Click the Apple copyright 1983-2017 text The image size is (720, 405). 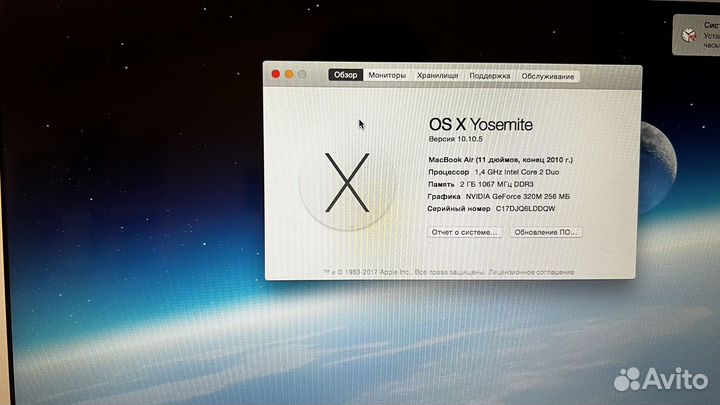(367, 272)
